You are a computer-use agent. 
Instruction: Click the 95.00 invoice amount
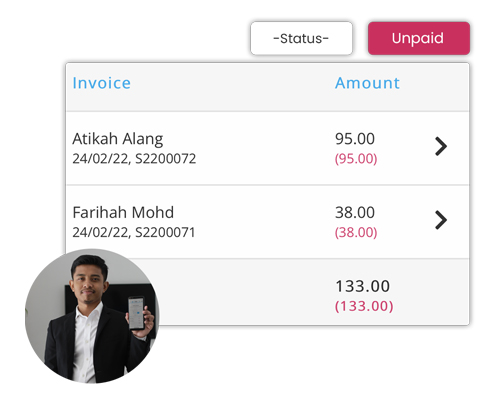click(355, 139)
